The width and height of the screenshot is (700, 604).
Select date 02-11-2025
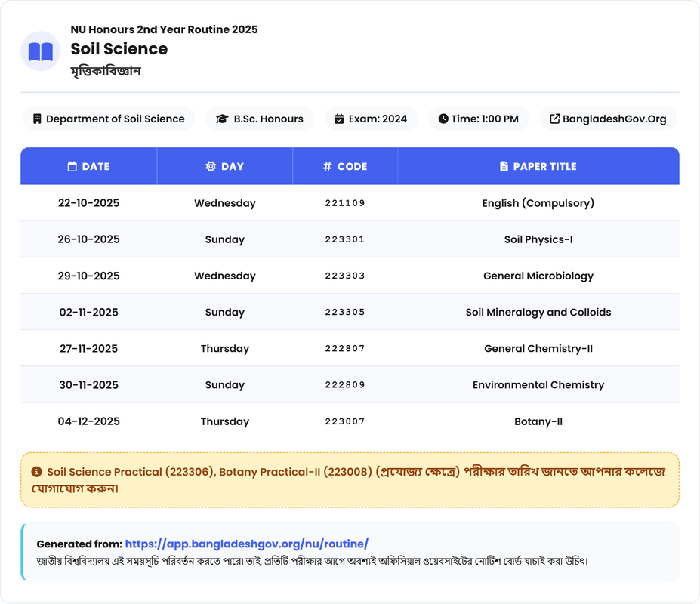click(x=89, y=312)
